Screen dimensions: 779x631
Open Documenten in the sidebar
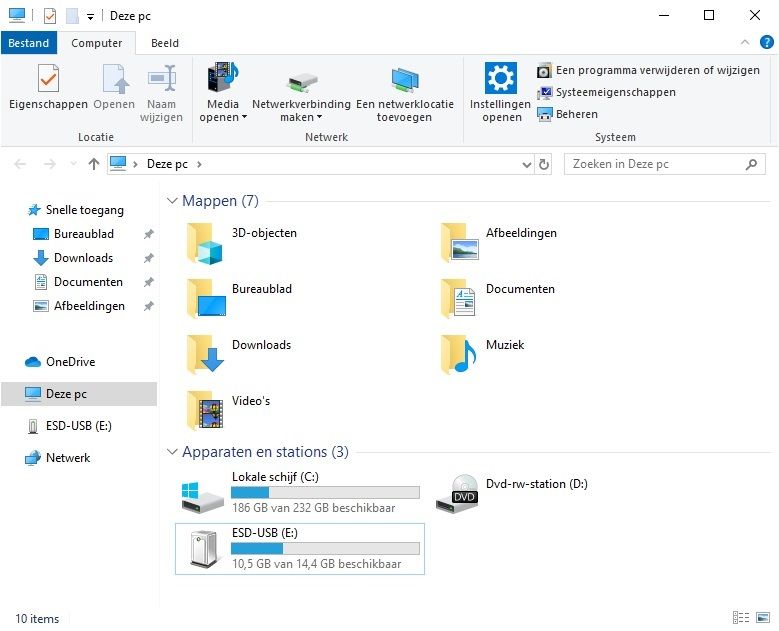[x=78, y=282]
